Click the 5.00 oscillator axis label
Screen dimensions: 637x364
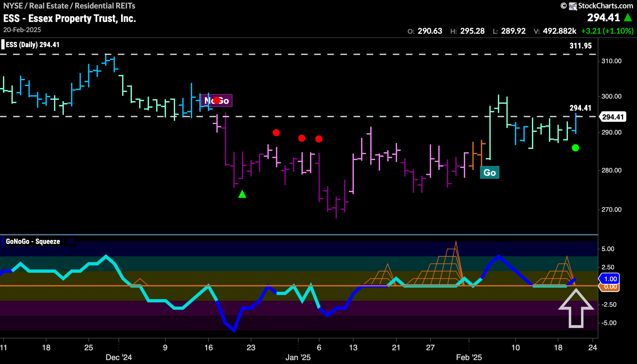(608, 249)
